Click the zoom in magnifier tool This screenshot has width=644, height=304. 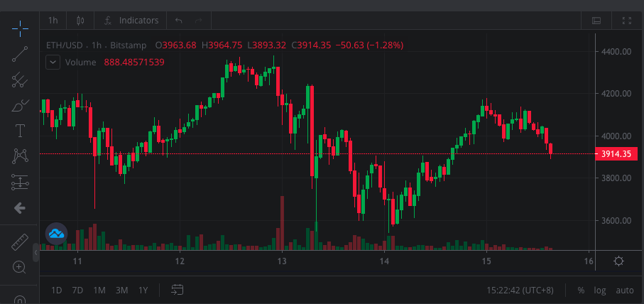20,267
